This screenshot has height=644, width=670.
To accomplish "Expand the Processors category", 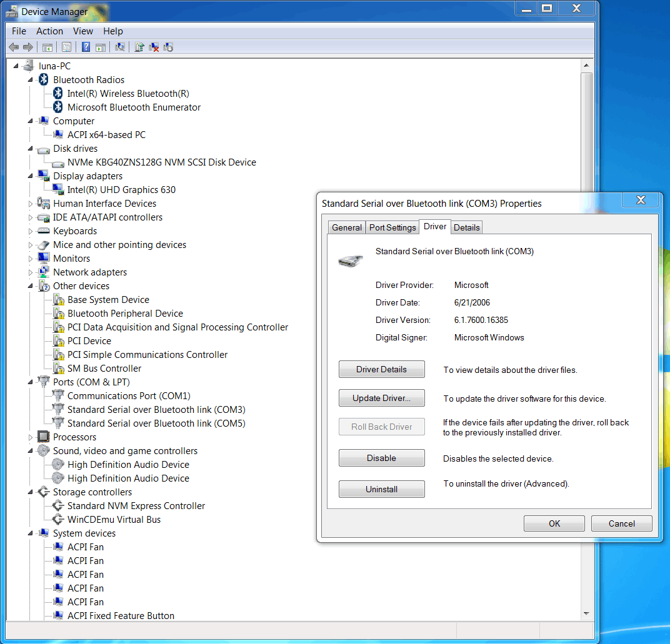I will click(x=31, y=437).
